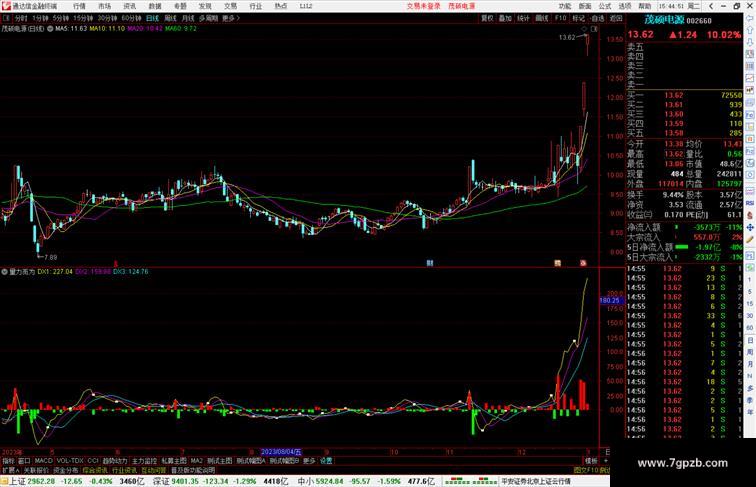The image size is (756, 487).
Task: Open the 选项 options menu
Action: 625,6
